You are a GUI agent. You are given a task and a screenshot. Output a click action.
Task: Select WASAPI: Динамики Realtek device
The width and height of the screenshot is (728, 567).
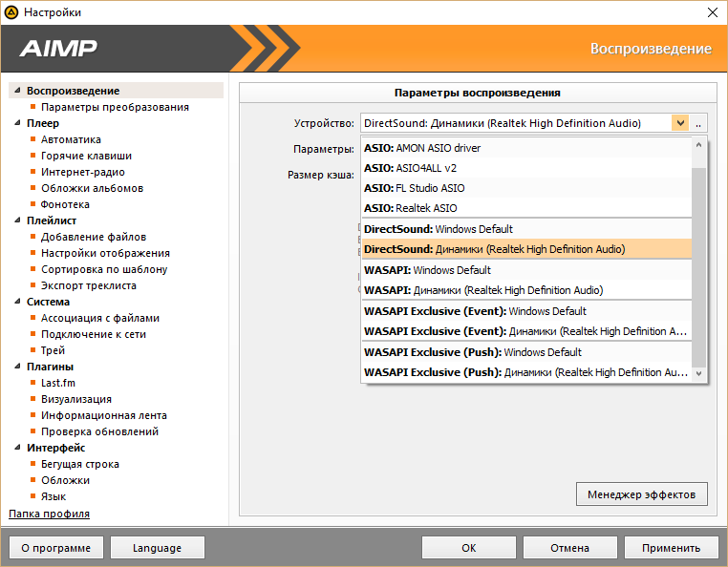[526, 290]
